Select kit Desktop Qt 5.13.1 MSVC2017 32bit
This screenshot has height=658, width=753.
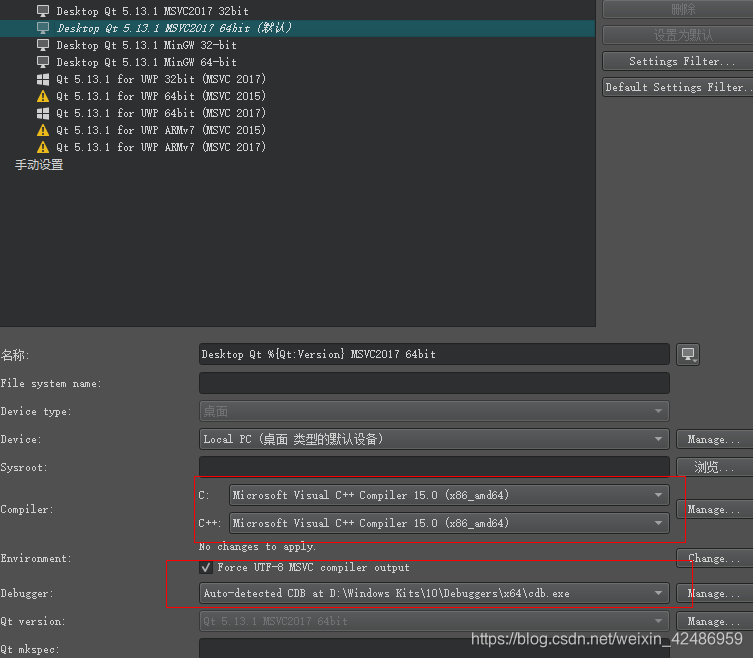[152, 11]
